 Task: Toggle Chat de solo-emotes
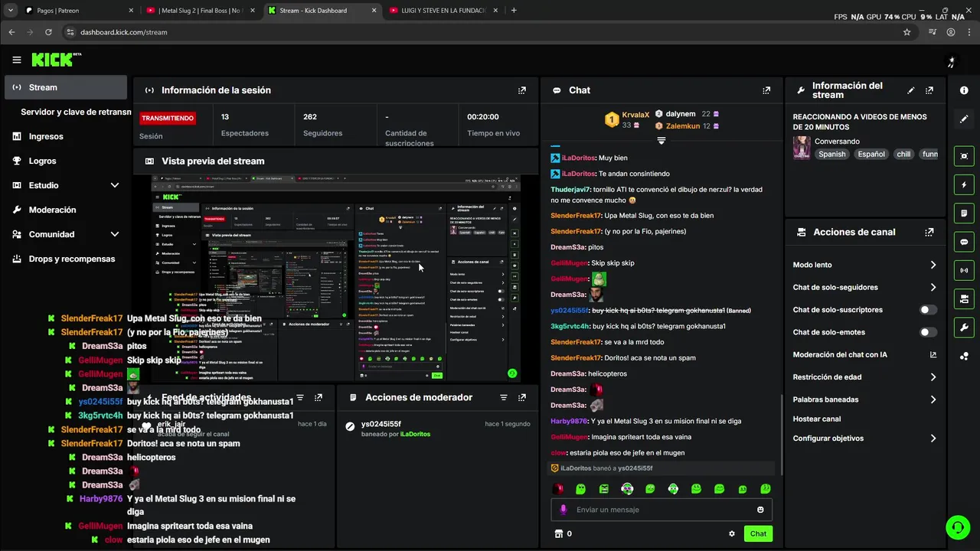tap(928, 332)
